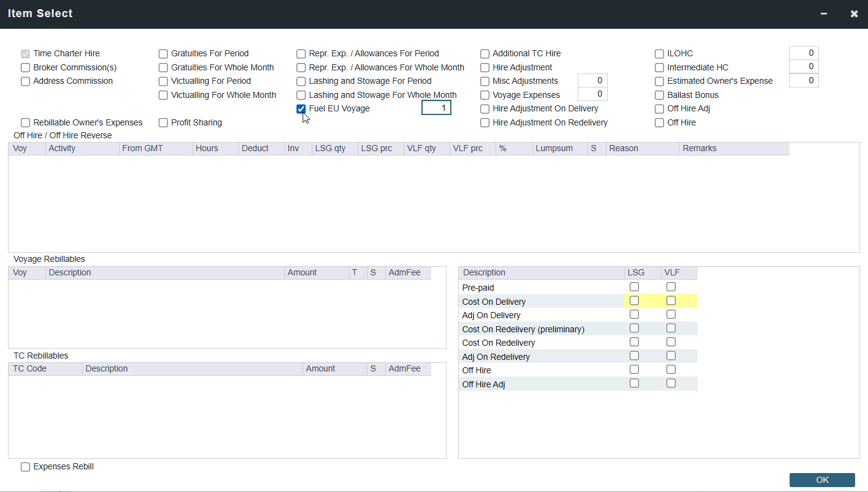Enable Broker Commission(s)
868x492 pixels.
click(x=25, y=67)
